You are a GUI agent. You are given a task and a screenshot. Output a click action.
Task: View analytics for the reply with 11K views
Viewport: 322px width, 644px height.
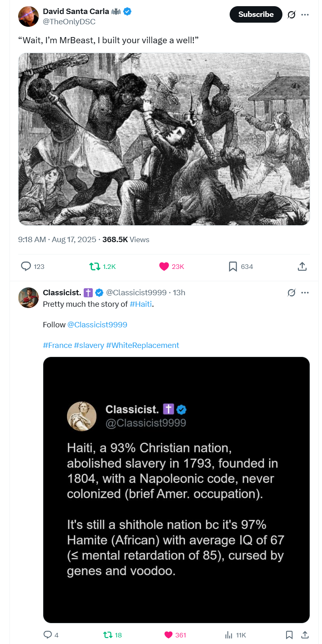[229, 635]
